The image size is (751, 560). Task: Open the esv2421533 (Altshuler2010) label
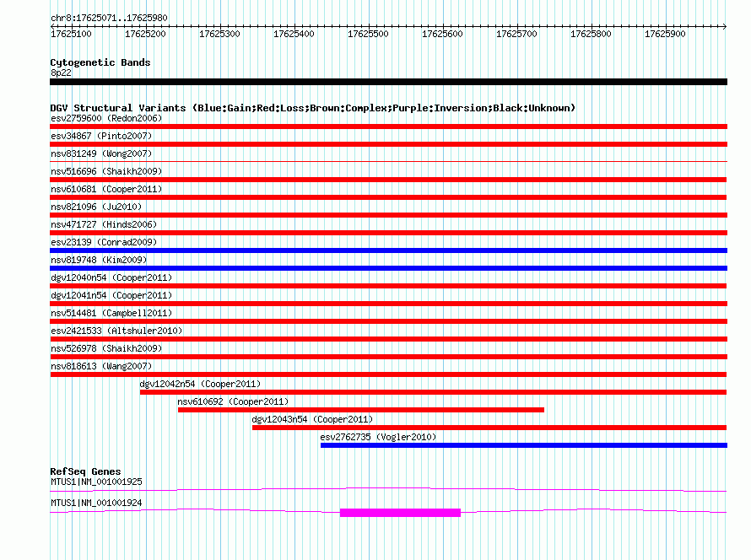(116, 331)
